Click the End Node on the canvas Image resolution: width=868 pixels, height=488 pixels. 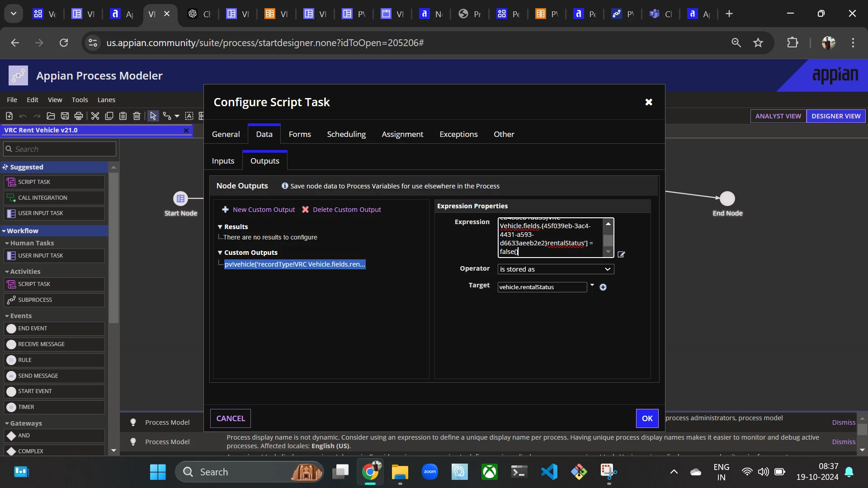[727, 198]
